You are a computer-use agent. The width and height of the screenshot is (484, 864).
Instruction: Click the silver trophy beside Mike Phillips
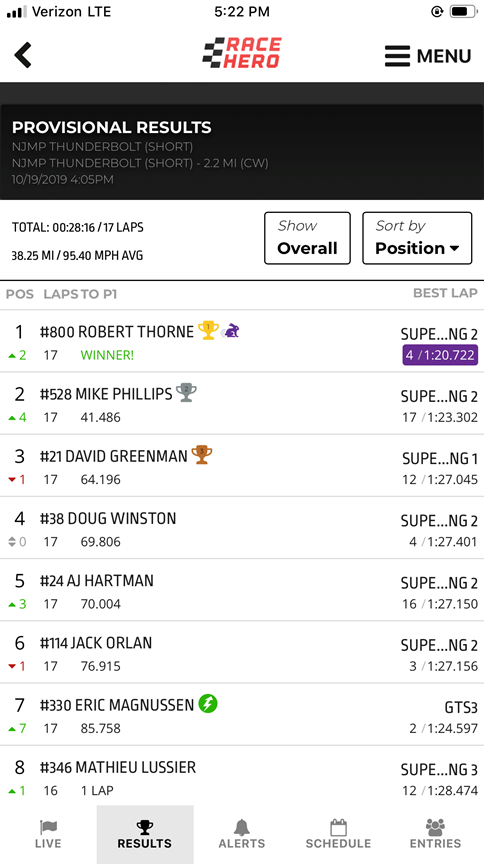(186, 393)
